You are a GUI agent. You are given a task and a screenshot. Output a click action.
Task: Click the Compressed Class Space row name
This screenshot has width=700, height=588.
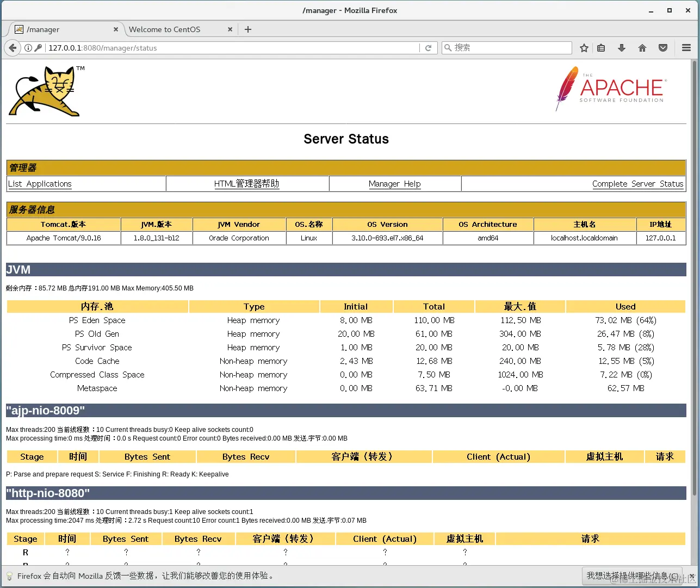point(97,375)
